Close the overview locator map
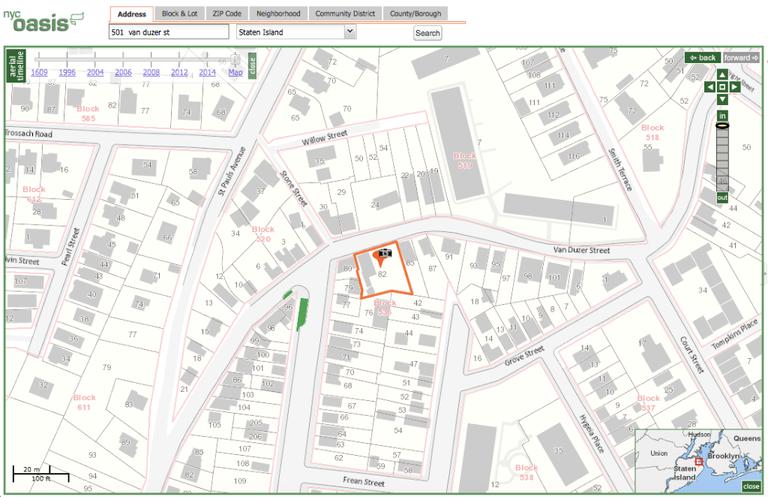 pyautogui.click(x=750, y=486)
